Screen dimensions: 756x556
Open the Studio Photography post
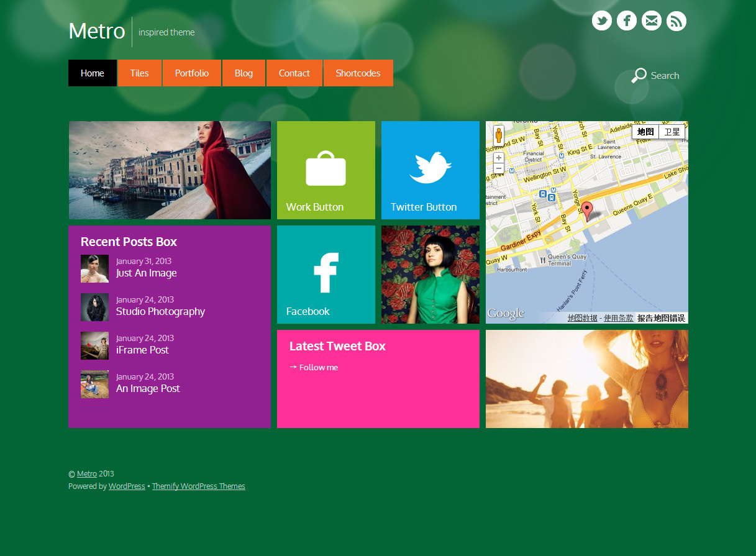pos(160,312)
